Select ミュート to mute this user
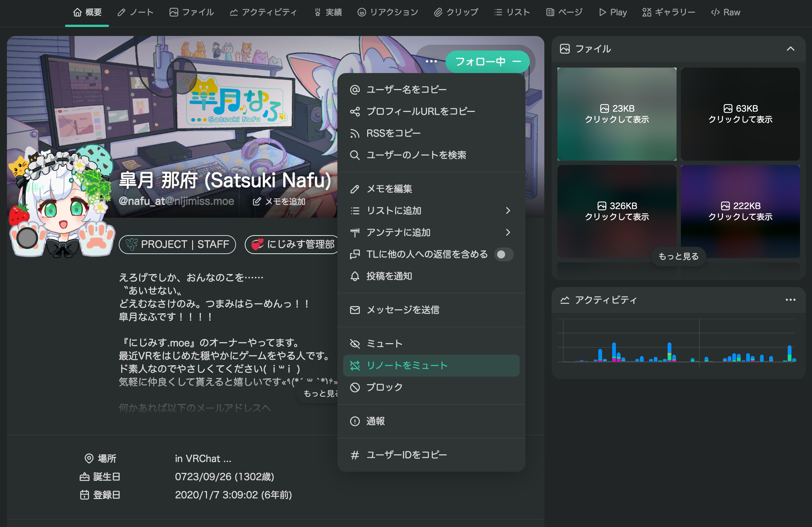 point(431,343)
